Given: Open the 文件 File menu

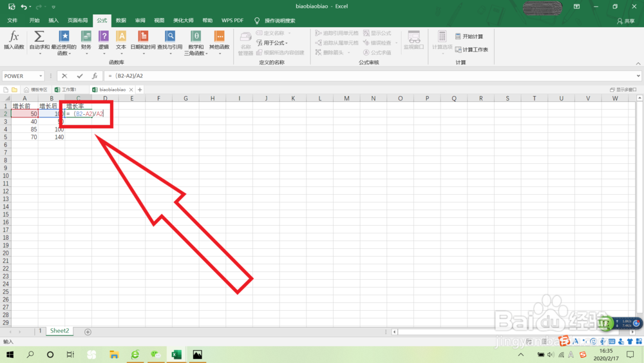Looking at the screenshot, I should 12,21.
